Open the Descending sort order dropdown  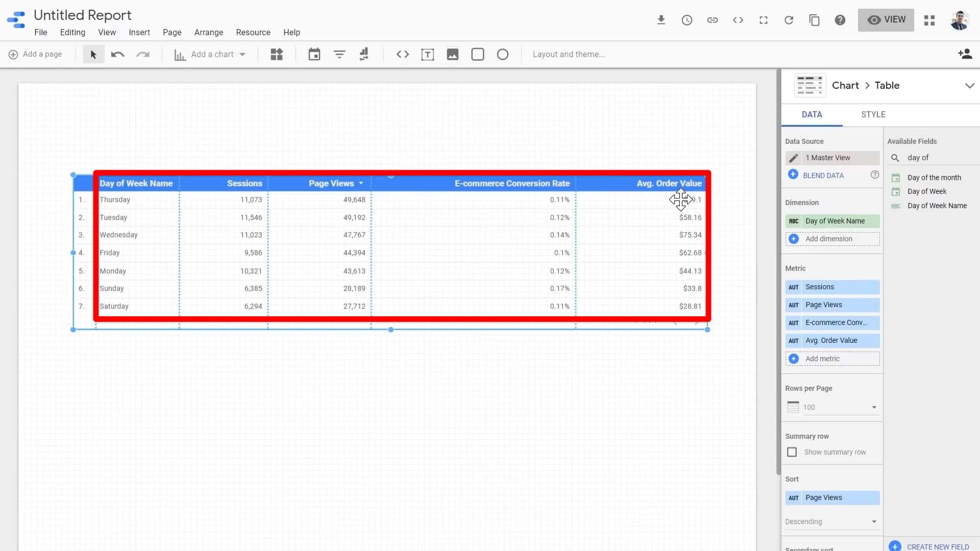tap(874, 521)
